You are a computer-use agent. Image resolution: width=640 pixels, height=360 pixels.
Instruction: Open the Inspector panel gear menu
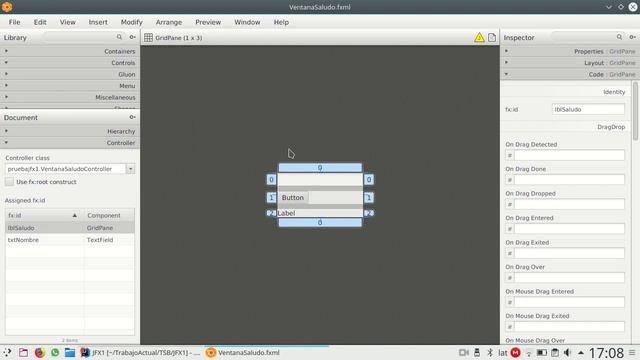click(x=633, y=37)
